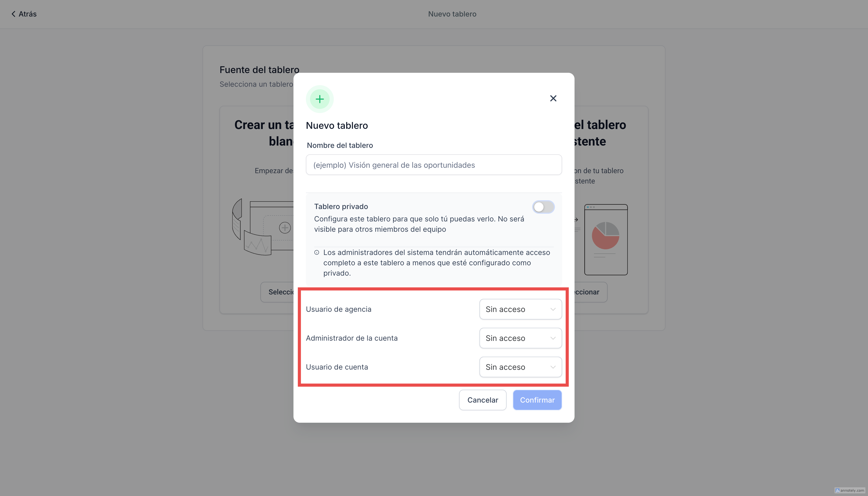Image resolution: width=868 pixels, height=496 pixels.
Task: Click the Tablero privado label text
Action: click(341, 206)
